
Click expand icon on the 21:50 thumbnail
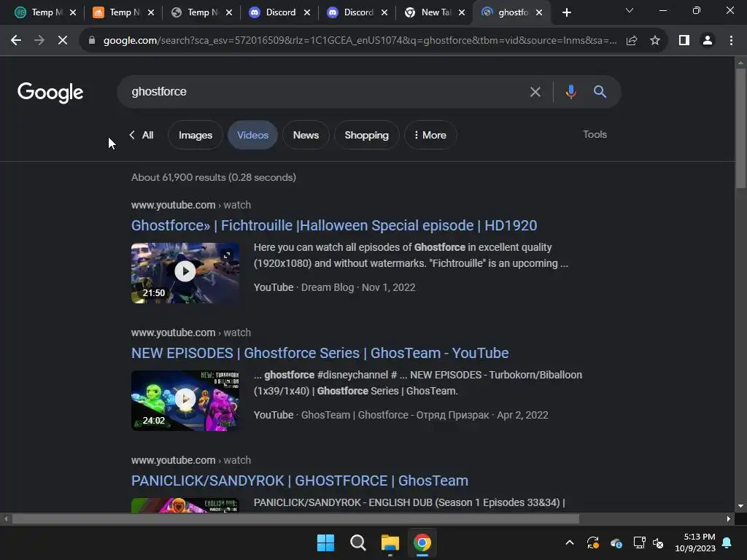pos(228,255)
